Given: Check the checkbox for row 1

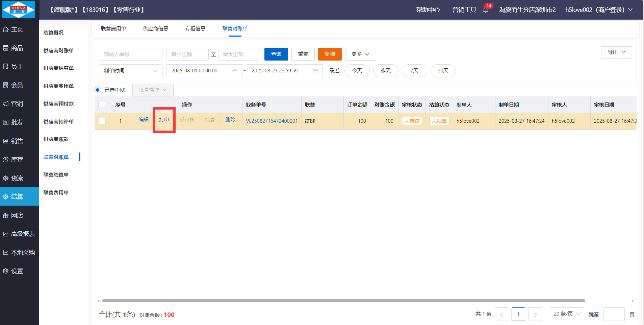Looking at the screenshot, I should [x=102, y=121].
